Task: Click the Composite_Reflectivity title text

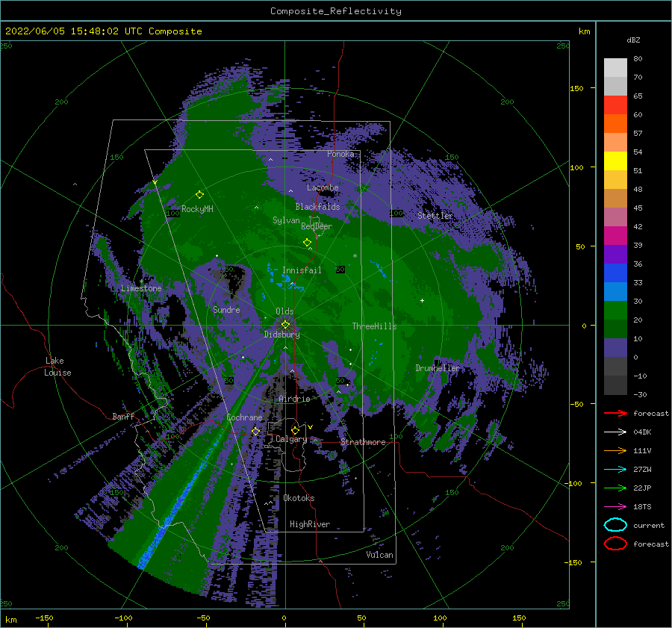Action: (335, 11)
